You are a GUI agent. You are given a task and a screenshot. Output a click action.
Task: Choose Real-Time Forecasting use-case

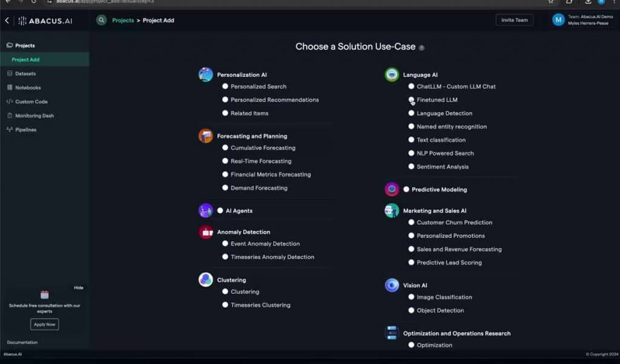click(225, 161)
